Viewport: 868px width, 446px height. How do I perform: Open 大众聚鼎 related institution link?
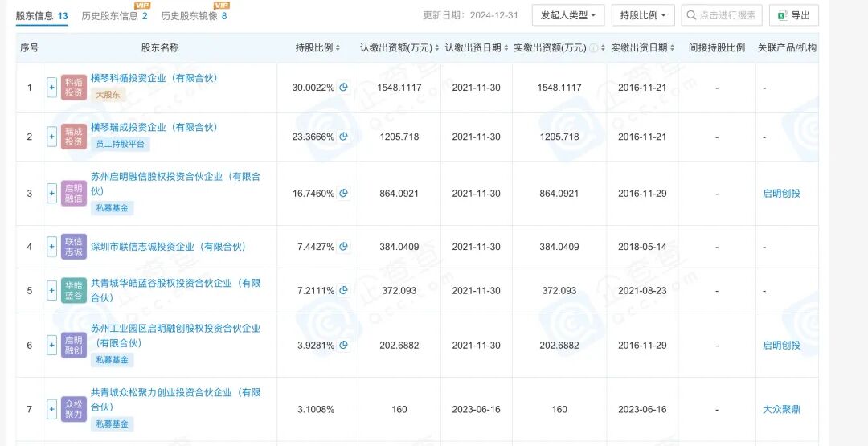781,410
